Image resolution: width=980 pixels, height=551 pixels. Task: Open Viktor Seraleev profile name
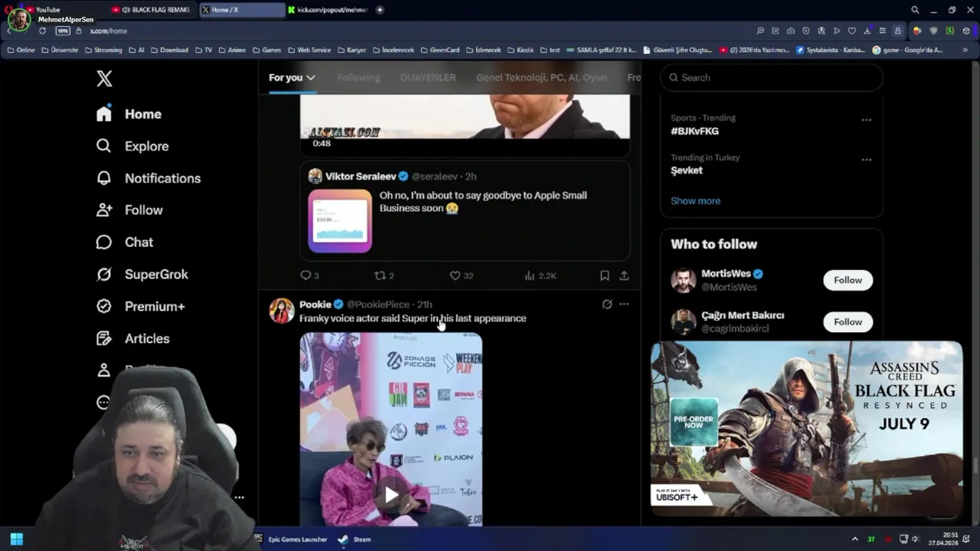point(361,176)
